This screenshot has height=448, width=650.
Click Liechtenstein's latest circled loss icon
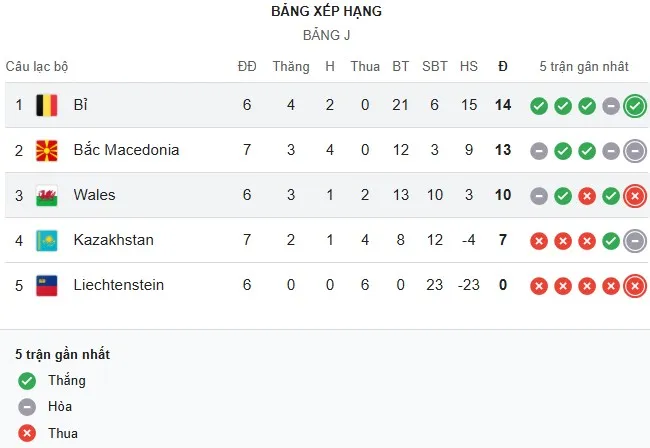[x=634, y=285]
